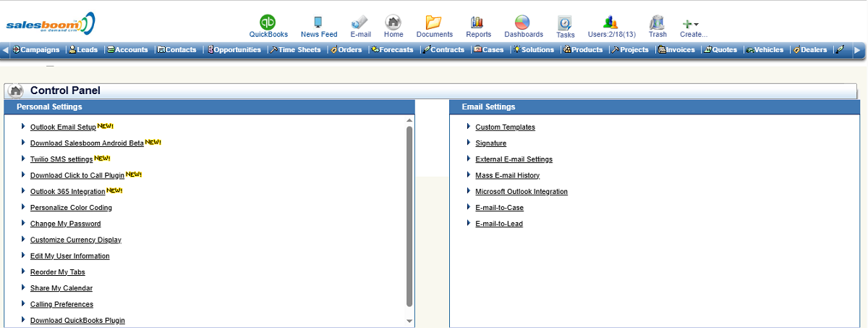Open the News Feed icon
The width and height of the screenshot is (868, 328).
pos(318,22)
